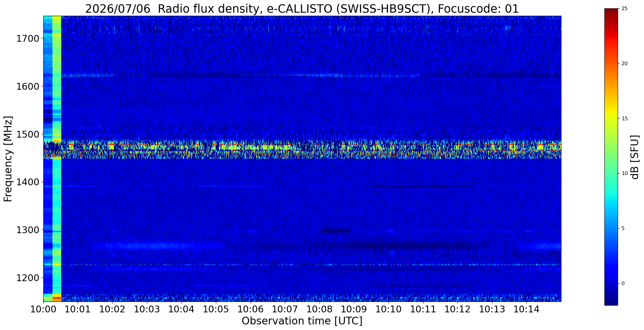Click the 10:02 time tick label

point(112,309)
